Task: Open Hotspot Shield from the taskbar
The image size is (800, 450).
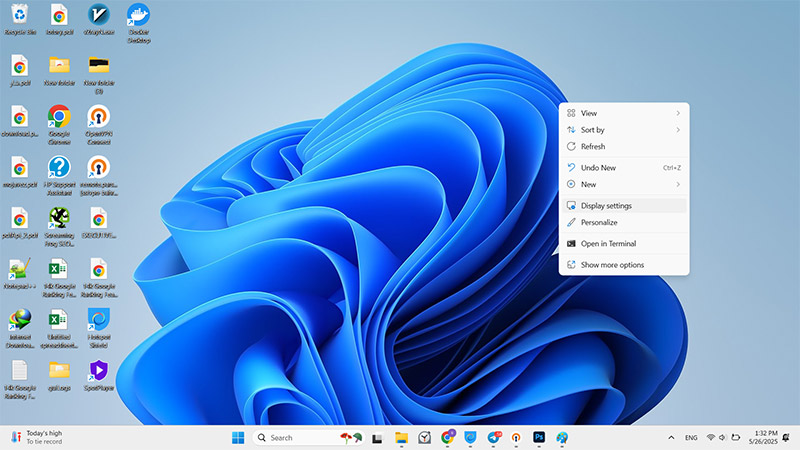Action: [470, 438]
